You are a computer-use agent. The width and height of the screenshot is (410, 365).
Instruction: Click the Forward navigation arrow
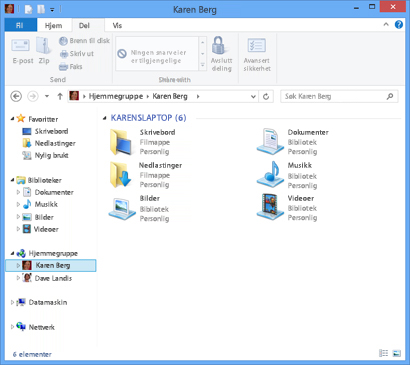(33, 96)
